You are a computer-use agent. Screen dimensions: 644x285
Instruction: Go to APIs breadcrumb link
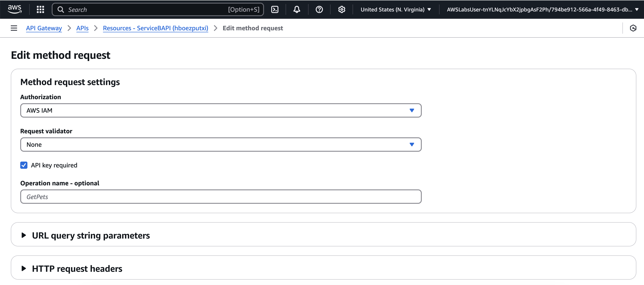[x=82, y=28]
